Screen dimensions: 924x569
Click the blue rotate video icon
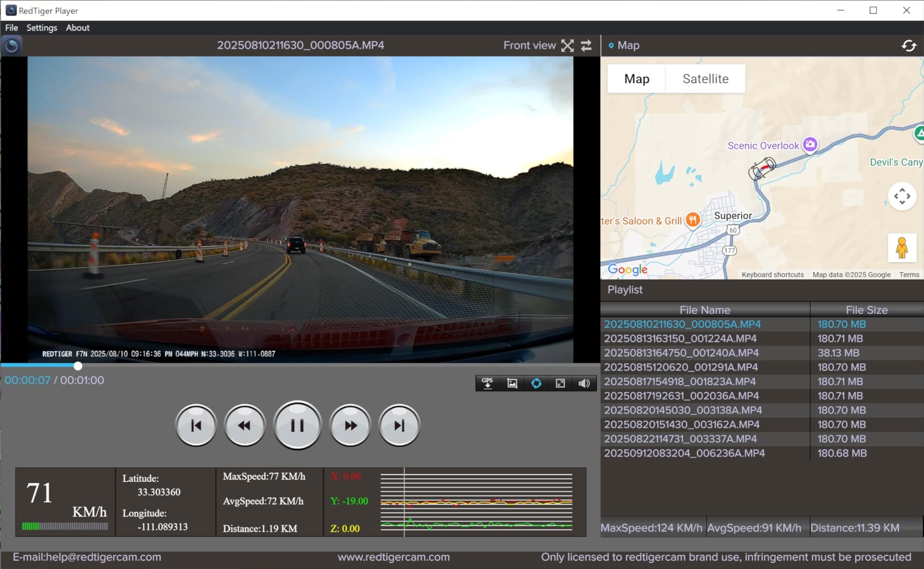pos(536,383)
